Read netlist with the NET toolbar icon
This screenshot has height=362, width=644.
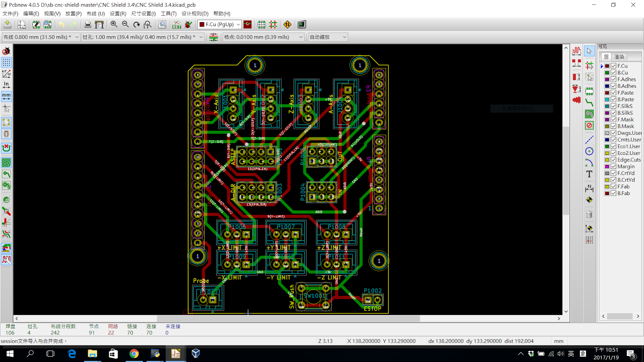(x=176, y=25)
